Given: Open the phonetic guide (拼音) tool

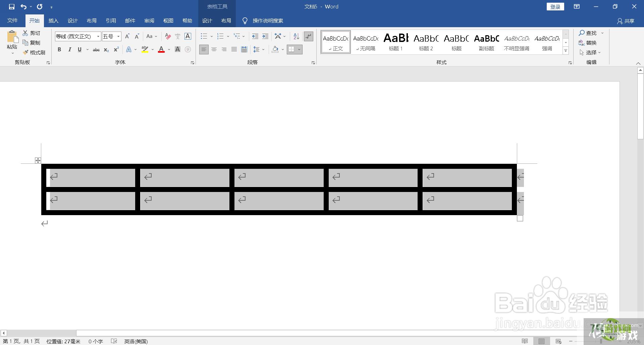Looking at the screenshot, I should tap(178, 36).
